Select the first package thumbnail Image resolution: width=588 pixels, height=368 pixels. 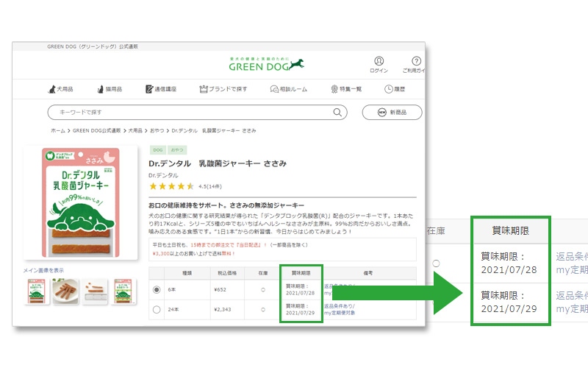tap(36, 291)
